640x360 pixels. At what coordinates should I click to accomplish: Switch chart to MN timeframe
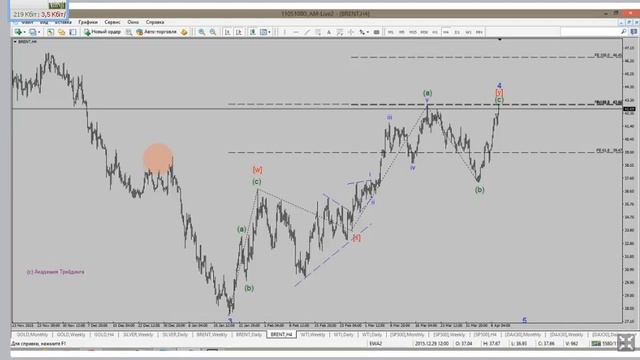479,32
